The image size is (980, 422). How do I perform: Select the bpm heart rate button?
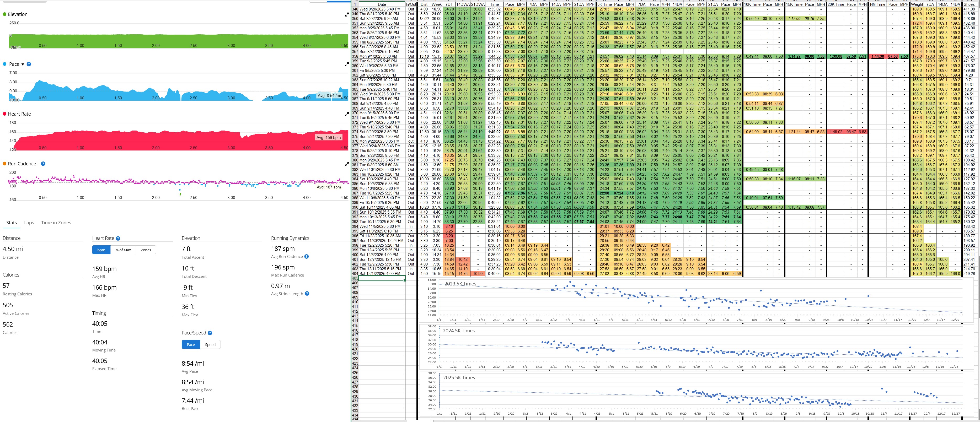click(x=101, y=250)
